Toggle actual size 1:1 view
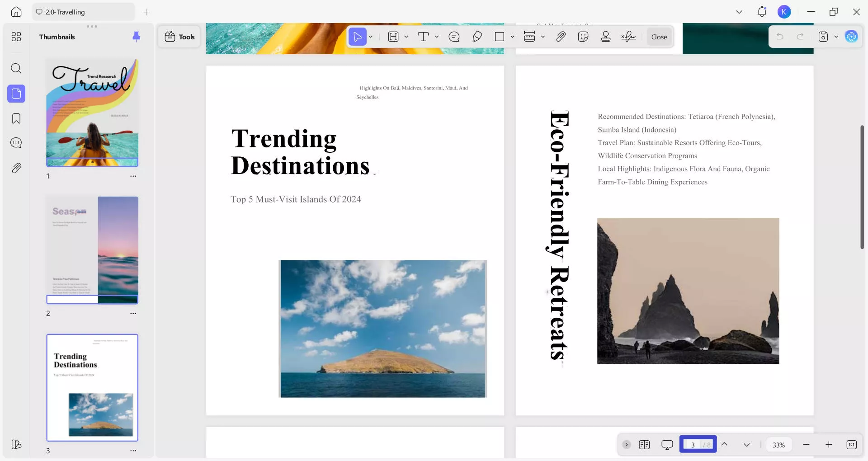Viewport: 868px width, 461px height. [851, 445]
